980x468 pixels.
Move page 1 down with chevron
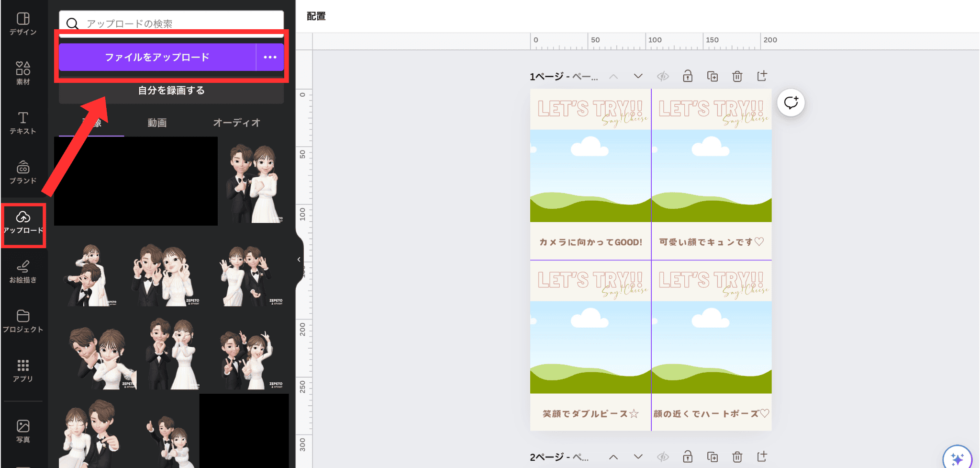coord(638,76)
